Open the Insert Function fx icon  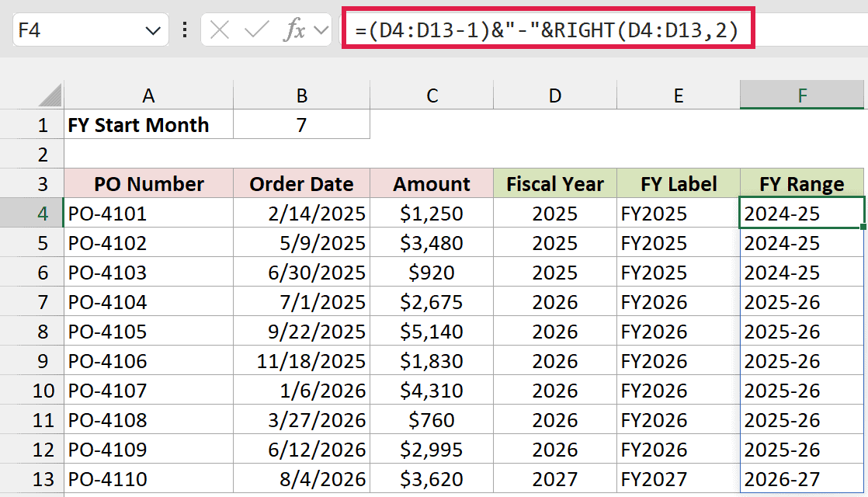pos(294,30)
